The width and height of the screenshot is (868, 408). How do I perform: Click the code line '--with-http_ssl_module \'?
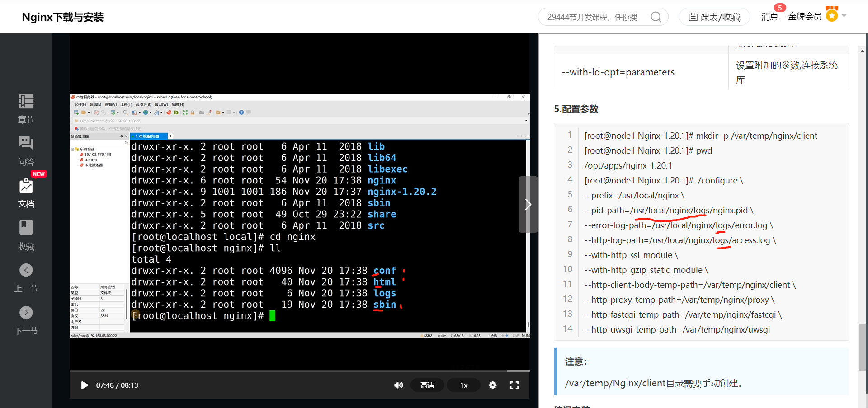pos(631,255)
